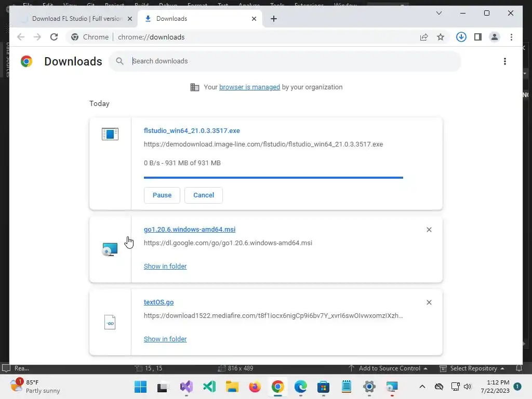Click the dl.google.com go msi URL
The height and width of the screenshot is (399, 532).
click(228, 243)
